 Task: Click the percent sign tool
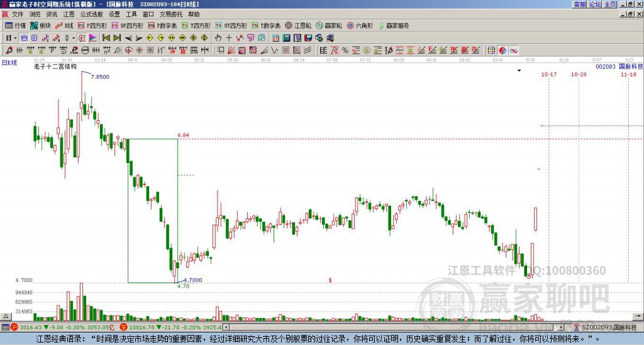coord(345,50)
